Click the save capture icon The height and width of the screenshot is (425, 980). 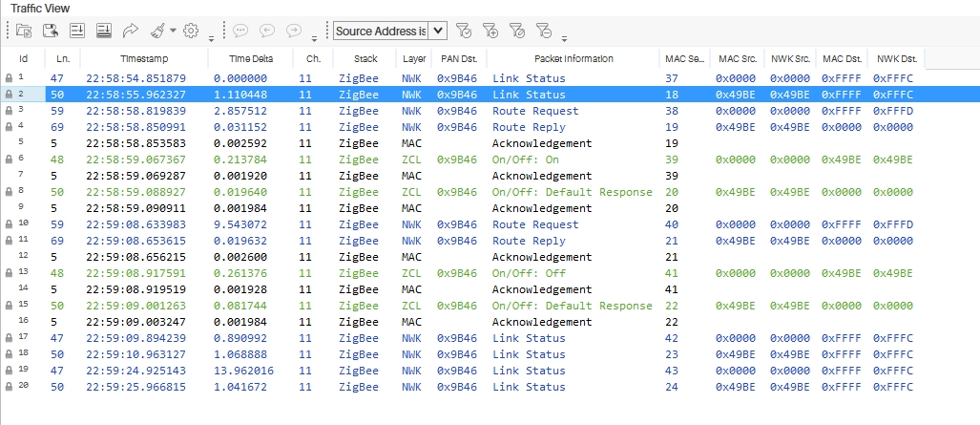coord(50,30)
